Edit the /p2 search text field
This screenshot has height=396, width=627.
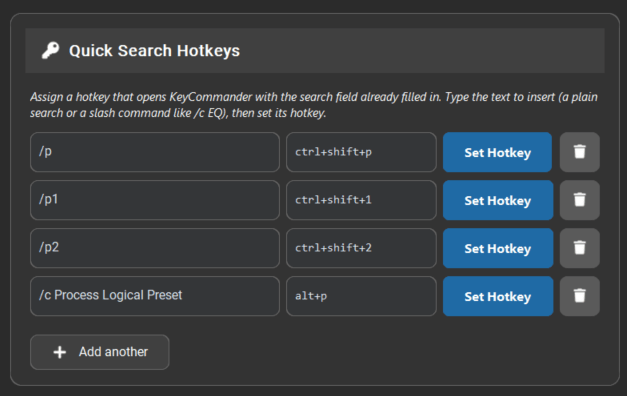155,248
